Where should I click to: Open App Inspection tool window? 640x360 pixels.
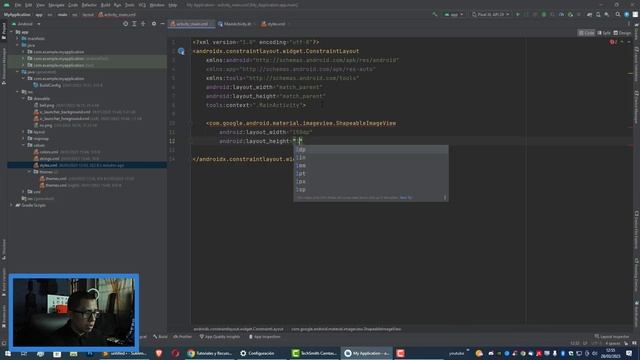pos(264,337)
